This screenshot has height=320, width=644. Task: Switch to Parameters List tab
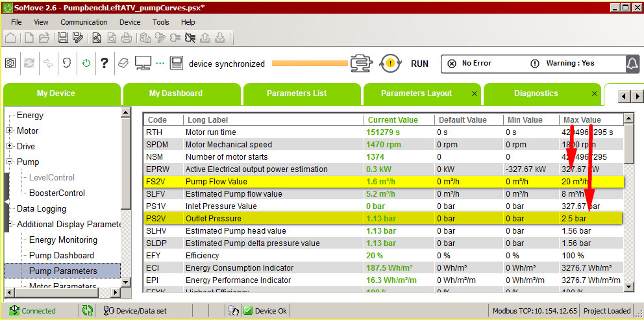point(302,93)
